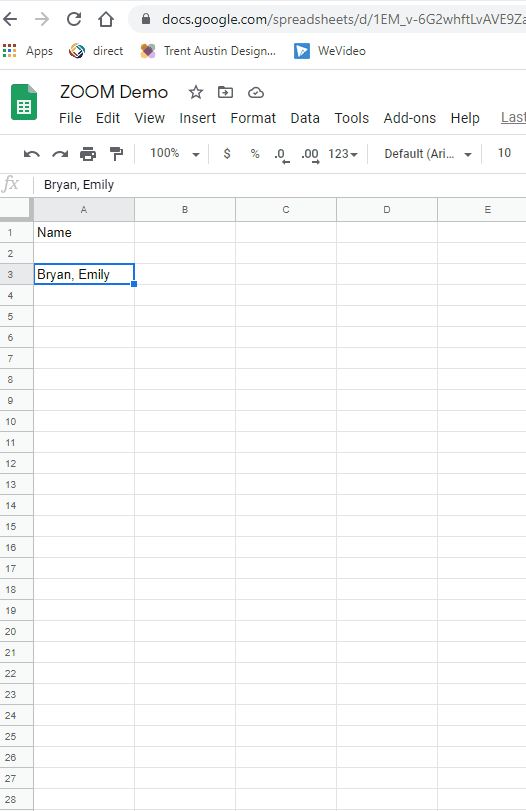Screen dimensions: 526x811
Task: Rename the ZOOM Demo title
Action: [114, 92]
